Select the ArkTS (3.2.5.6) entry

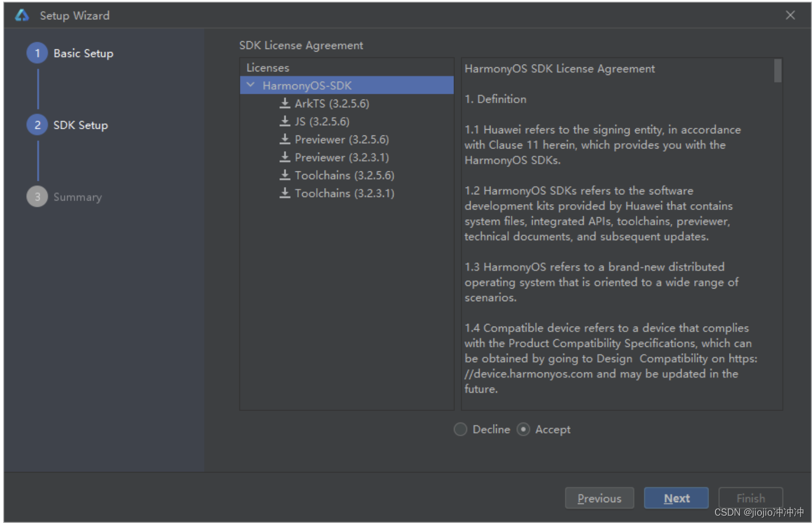[x=331, y=103]
